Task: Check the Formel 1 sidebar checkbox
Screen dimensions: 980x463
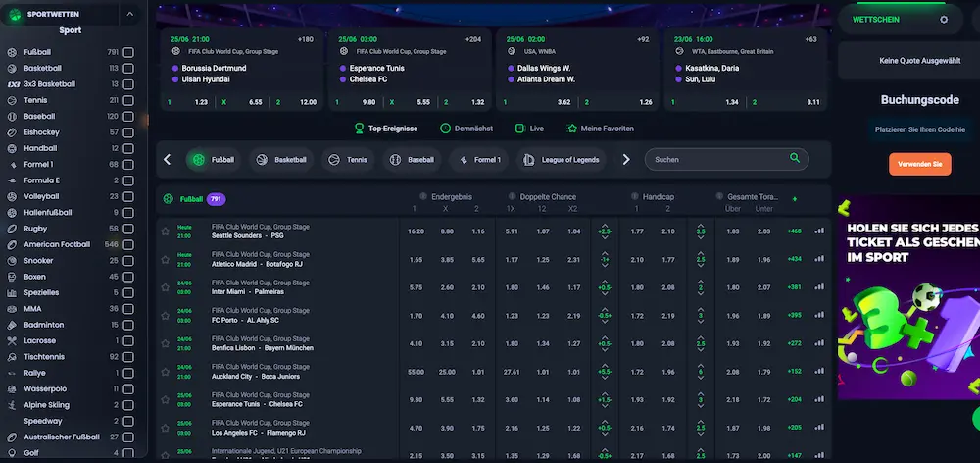Action: pos(128,165)
